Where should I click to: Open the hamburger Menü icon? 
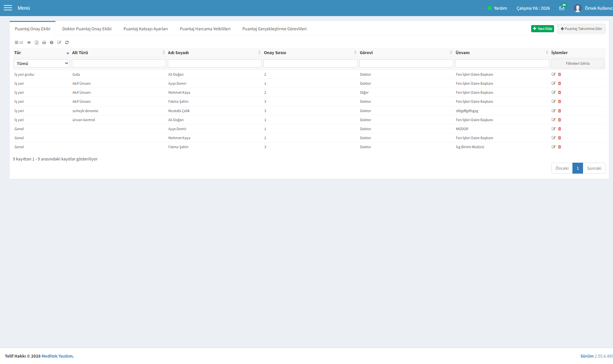pyautogui.click(x=8, y=8)
